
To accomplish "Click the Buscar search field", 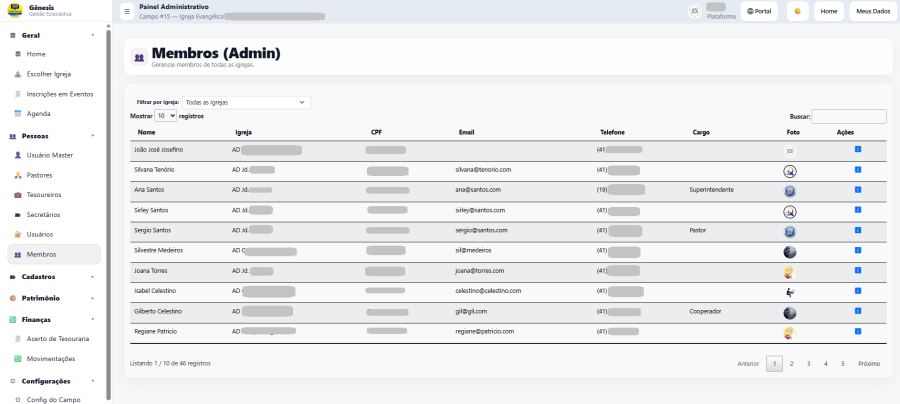I will click(x=849, y=116).
